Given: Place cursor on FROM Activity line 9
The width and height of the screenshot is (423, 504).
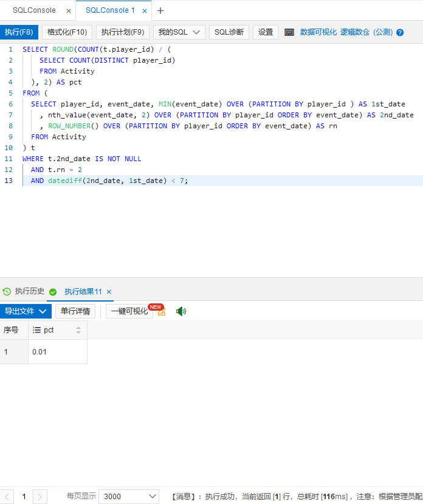Looking at the screenshot, I should tap(58, 137).
